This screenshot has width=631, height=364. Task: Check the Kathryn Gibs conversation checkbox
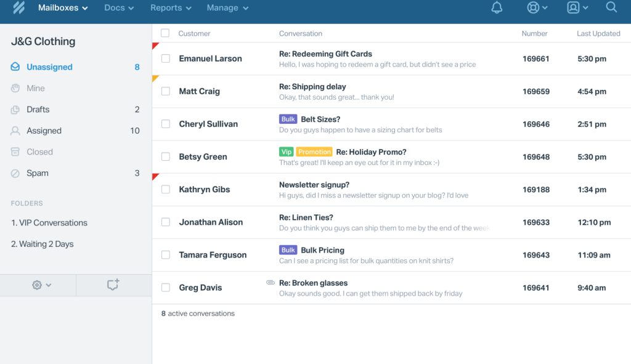pyautogui.click(x=165, y=190)
